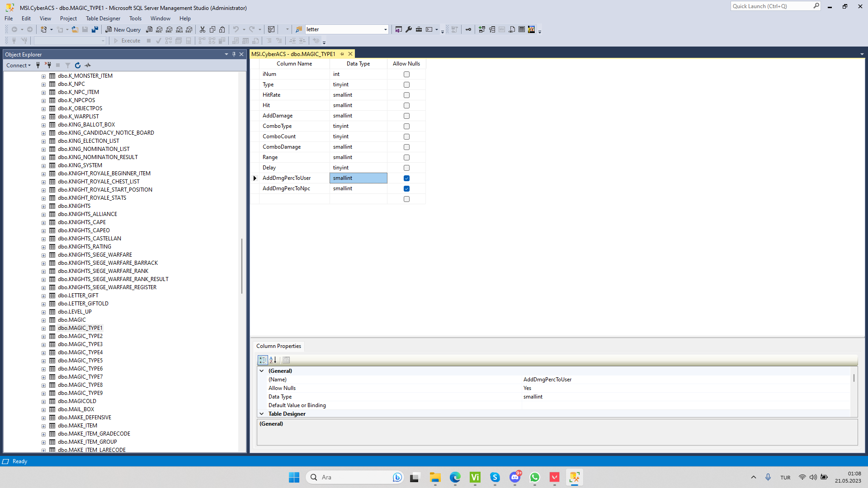Open the Window menu

[x=160, y=19]
